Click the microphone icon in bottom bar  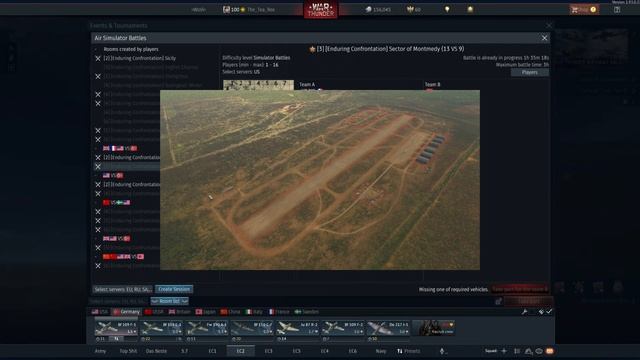pyautogui.click(x=442, y=351)
